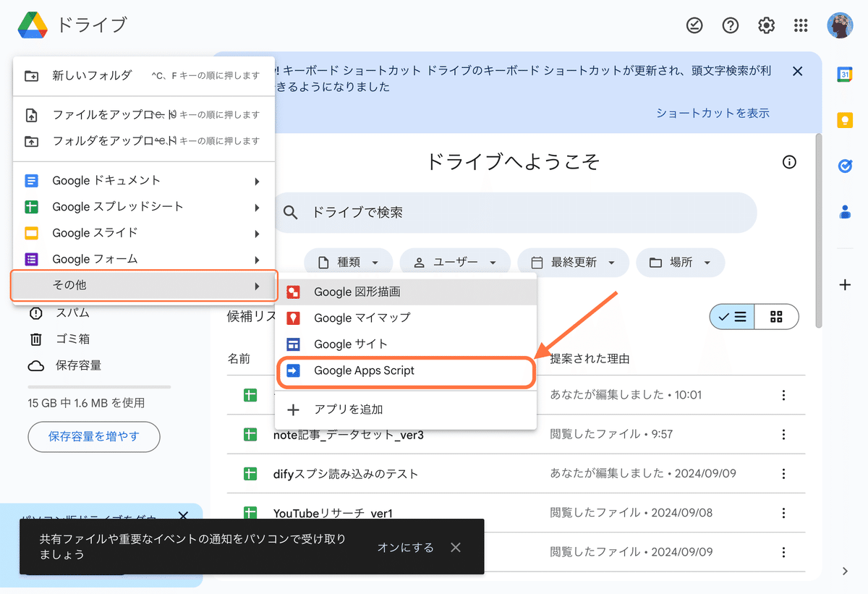Image resolution: width=868 pixels, height=594 pixels.
Task: Click the Google Drive logo
Action: 33,25
